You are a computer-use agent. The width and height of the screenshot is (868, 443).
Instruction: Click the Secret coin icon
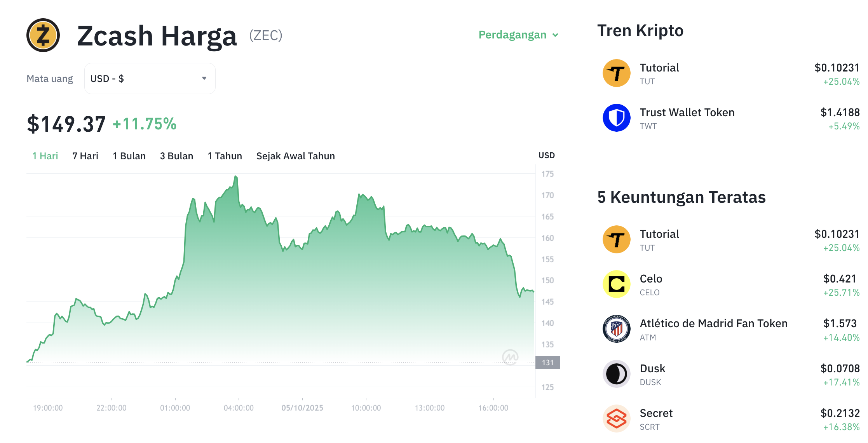[616, 419]
